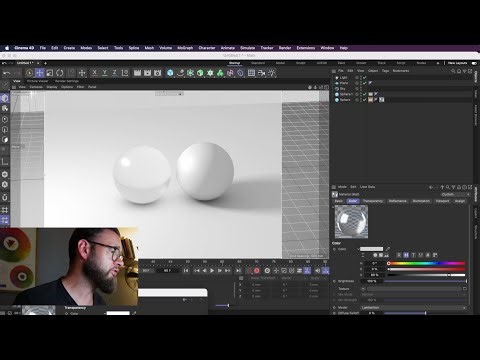Open Edit Render Settings icon
This screenshot has width=480, height=360.
coord(157,73)
